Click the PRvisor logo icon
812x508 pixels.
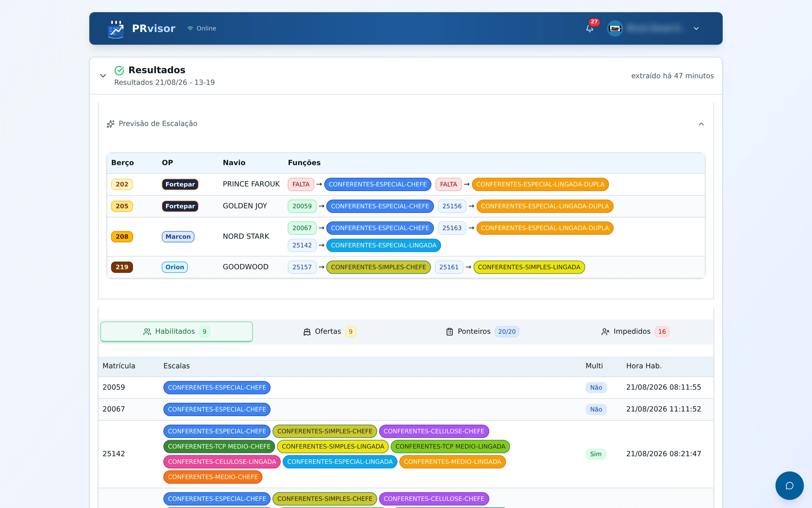point(116,29)
